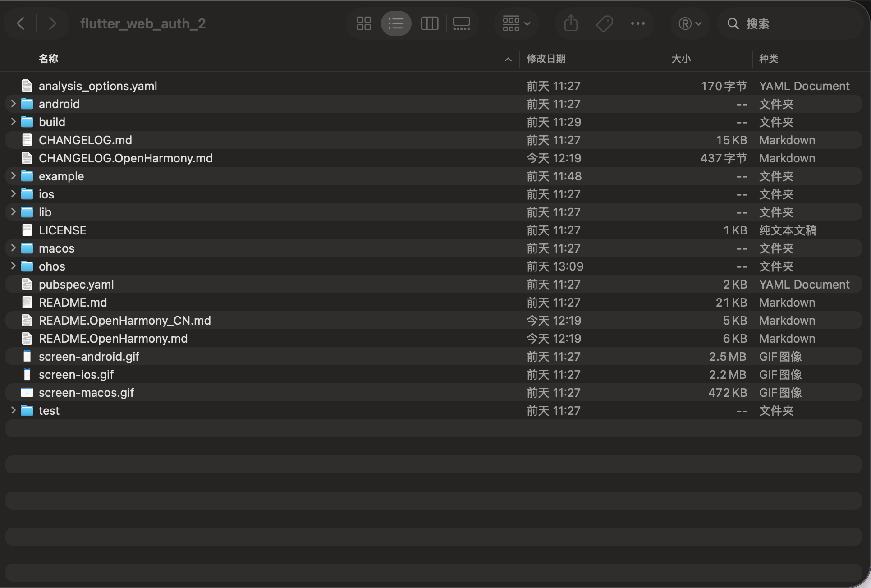Click the 2.5 MB size of screen-android.gif
This screenshot has width=871, height=588.
point(728,356)
